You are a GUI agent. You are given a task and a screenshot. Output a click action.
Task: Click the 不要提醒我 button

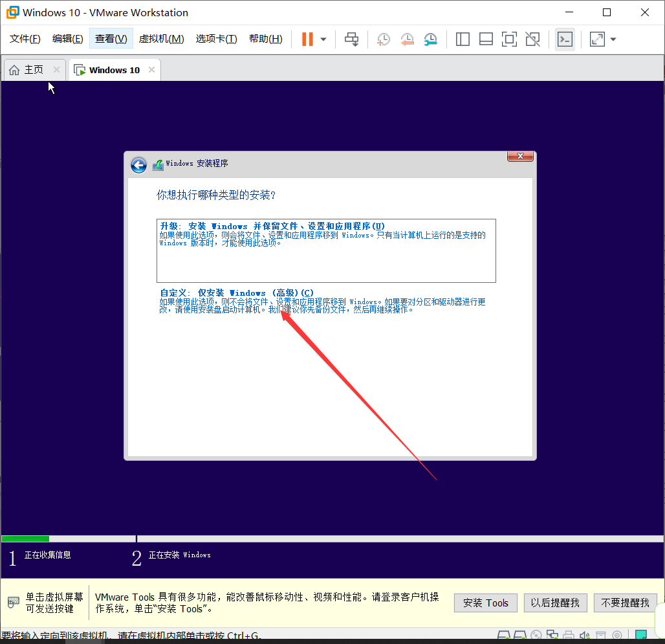(625, 603)
